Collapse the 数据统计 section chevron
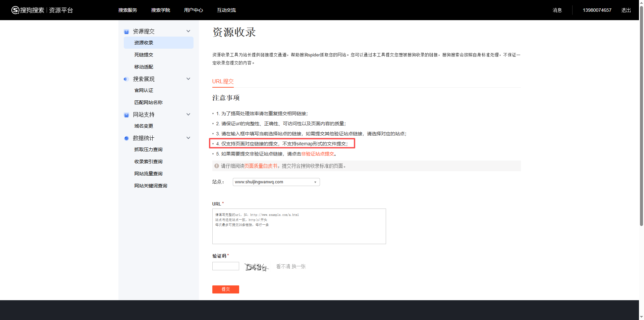Viewport: 644px width, 320px height. click(x=188, y=138)
